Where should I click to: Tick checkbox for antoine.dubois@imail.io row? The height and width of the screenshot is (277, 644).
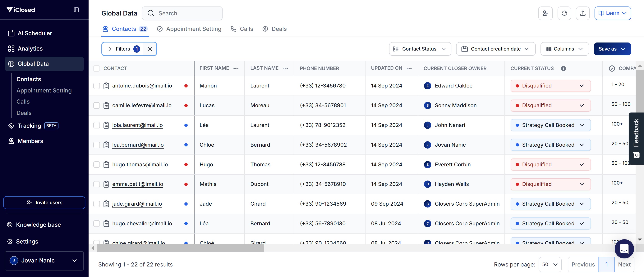(x=96, y=86)
